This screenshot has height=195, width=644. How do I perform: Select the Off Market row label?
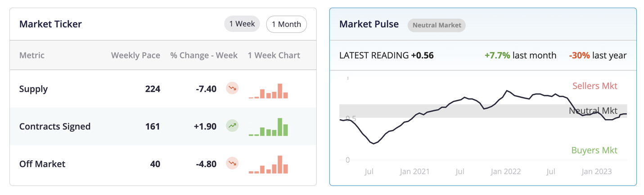[x=42, y=164]
